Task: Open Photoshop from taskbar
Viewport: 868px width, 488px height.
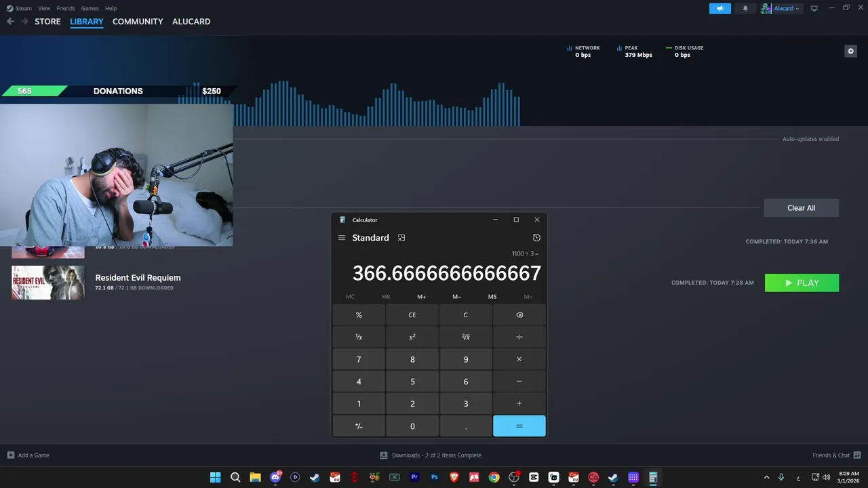Action: [434, 477]
